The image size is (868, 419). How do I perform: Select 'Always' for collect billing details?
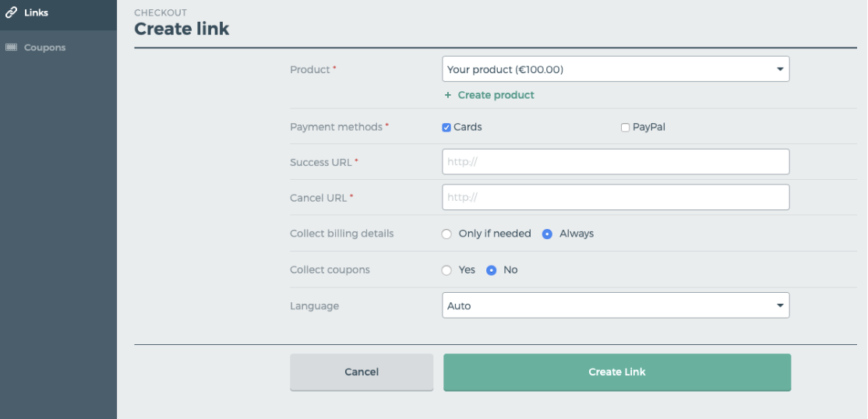pos(548,234)
